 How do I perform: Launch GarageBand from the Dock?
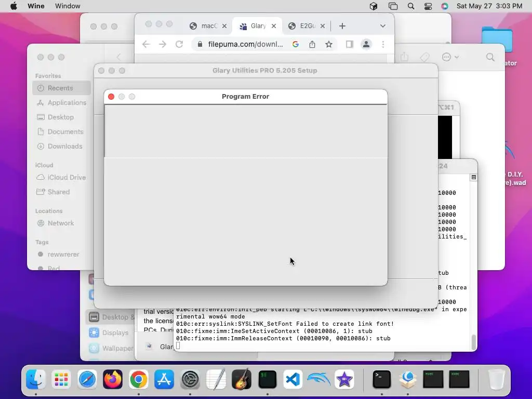242,379
